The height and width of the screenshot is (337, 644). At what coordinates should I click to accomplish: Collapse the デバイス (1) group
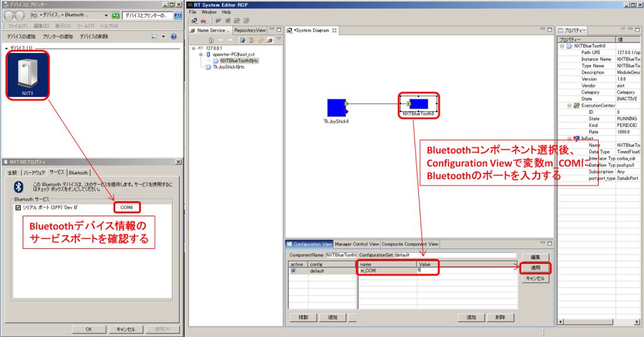6,48
